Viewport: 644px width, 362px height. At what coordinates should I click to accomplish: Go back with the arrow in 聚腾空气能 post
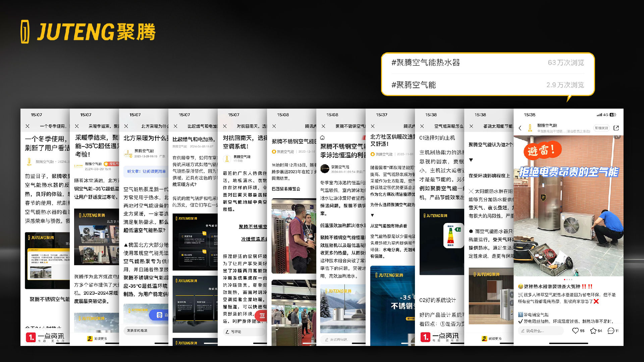(x=520, y=128)
